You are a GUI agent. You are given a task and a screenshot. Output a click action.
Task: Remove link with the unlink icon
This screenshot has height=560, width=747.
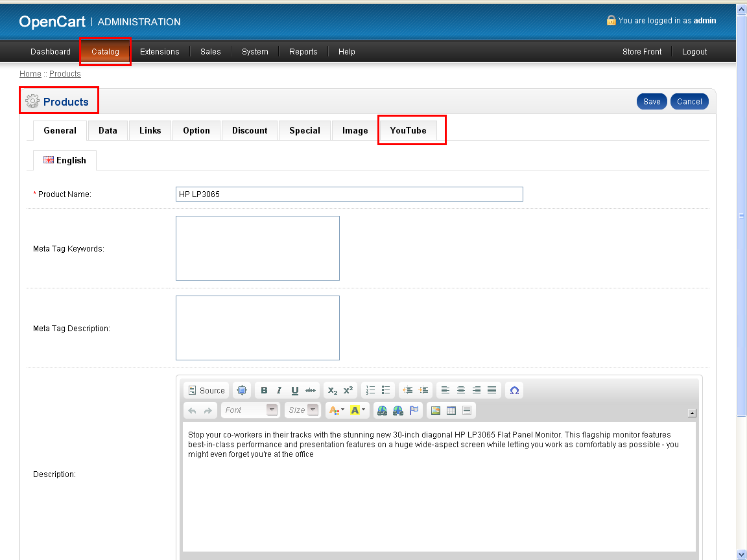397,410
